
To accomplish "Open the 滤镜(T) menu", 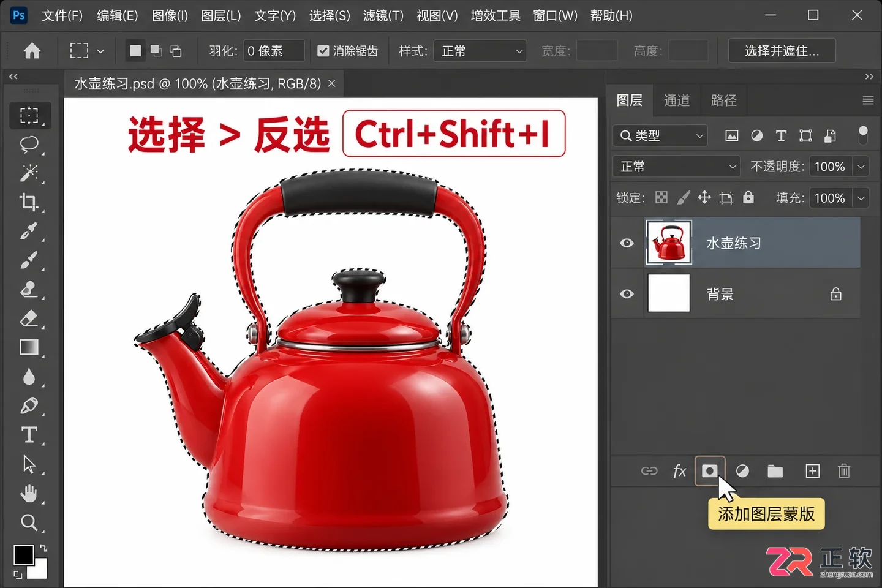I will [383, 15].
